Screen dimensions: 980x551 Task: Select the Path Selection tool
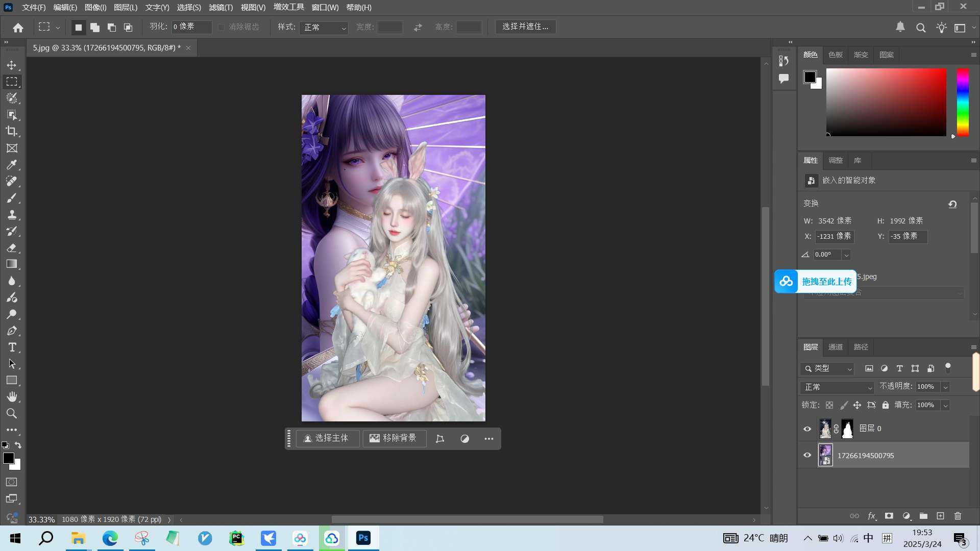click(12, 364)
